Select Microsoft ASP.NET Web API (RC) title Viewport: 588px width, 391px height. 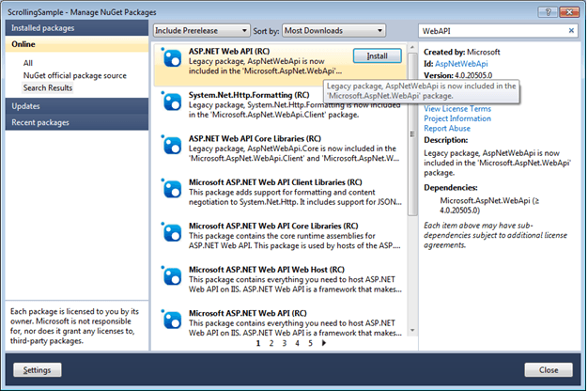pyautogui.click(x=247, y=313)
